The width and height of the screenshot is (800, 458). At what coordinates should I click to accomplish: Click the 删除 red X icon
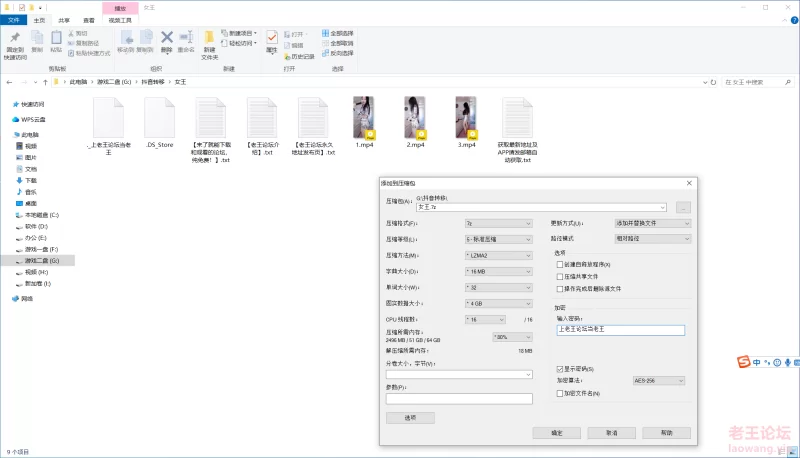point(167,37)
